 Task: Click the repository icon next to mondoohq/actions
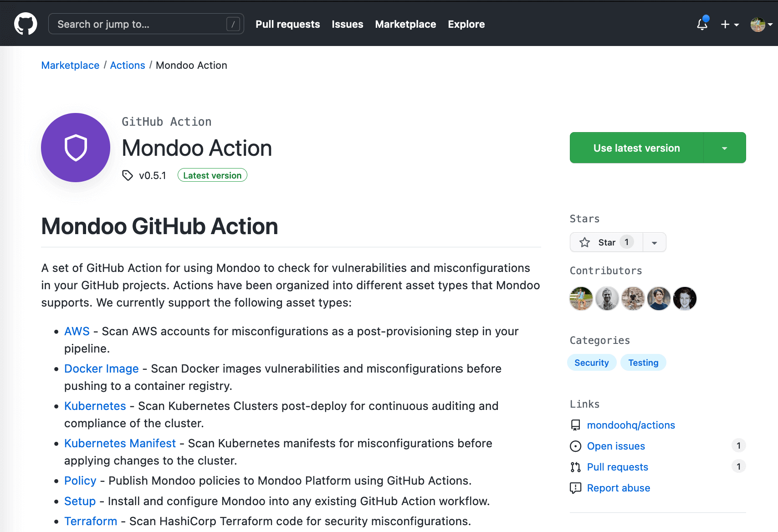pyautogui.click(x=575, y=425)
